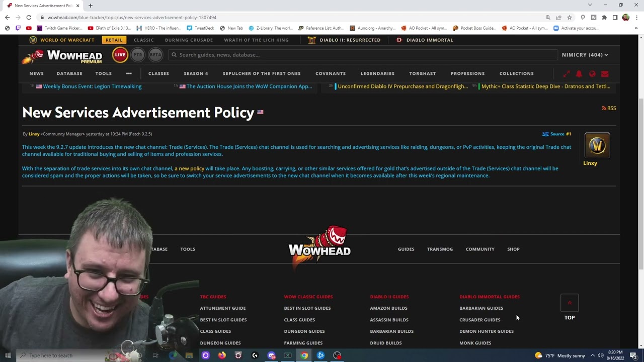Follow the 'a new policy' hyperlink
The height and width of the screenshot is (362, 644).
click(189, 168)
